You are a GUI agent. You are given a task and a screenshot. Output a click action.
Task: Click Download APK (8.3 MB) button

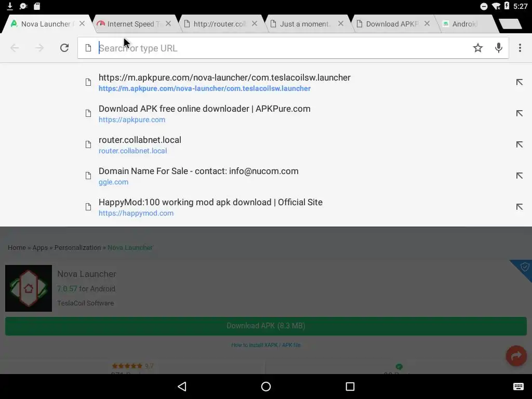coord(266,326)
